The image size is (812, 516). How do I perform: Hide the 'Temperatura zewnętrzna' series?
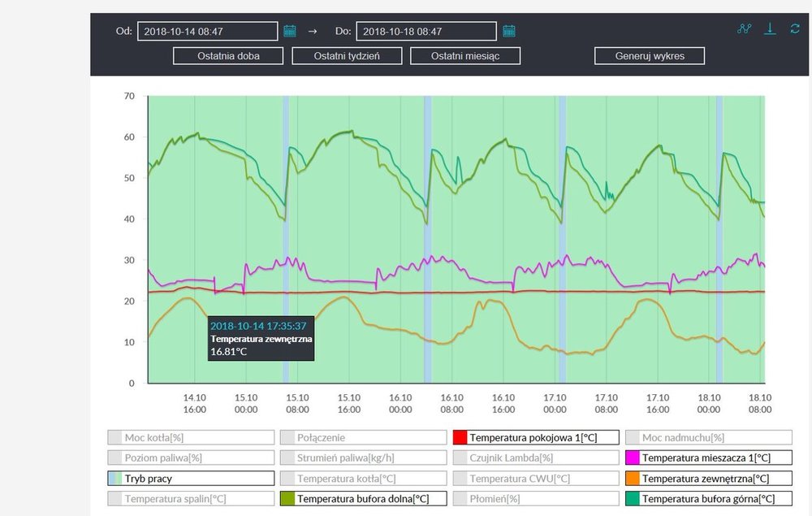[708, 479]
